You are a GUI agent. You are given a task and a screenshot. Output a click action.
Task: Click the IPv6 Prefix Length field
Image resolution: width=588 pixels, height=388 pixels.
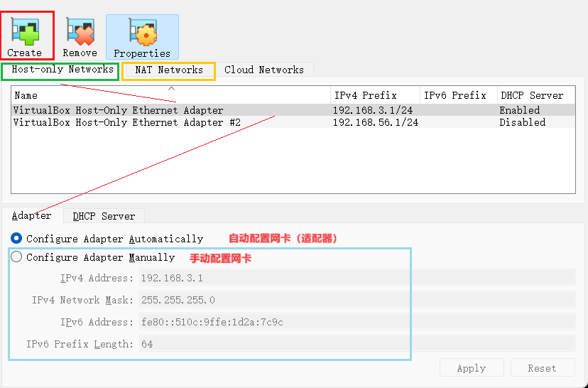coord(357,344)
